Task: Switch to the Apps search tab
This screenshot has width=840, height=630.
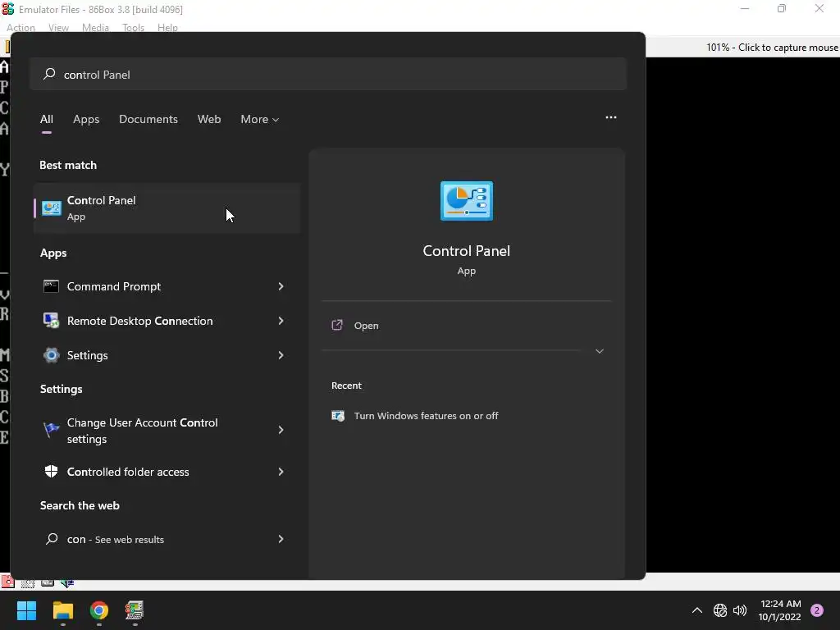Action: pos(86,119)
